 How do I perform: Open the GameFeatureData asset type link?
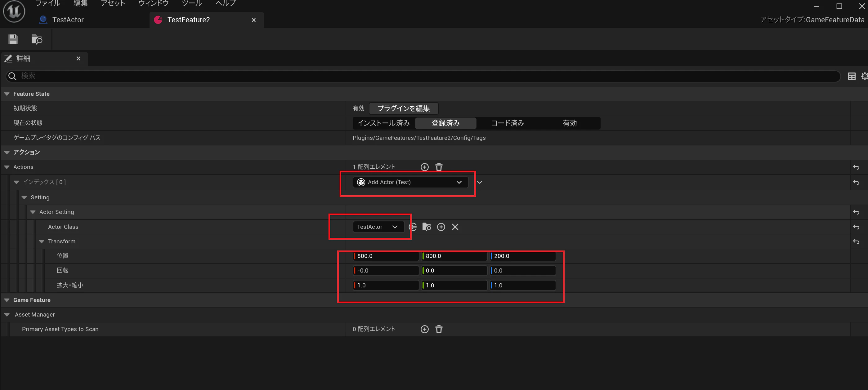pyautogui.click(x=834, y=20)
